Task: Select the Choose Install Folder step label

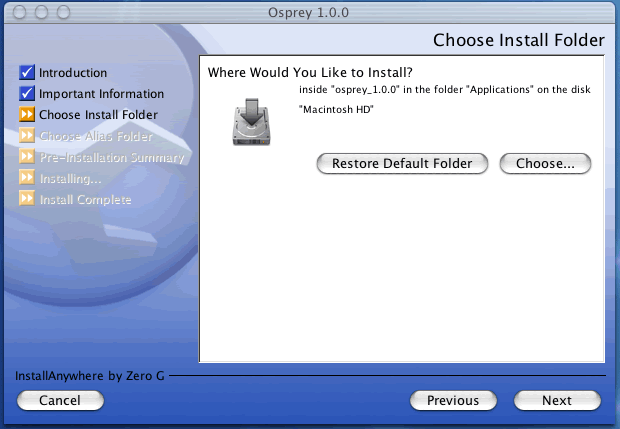Action: (98, 115)
